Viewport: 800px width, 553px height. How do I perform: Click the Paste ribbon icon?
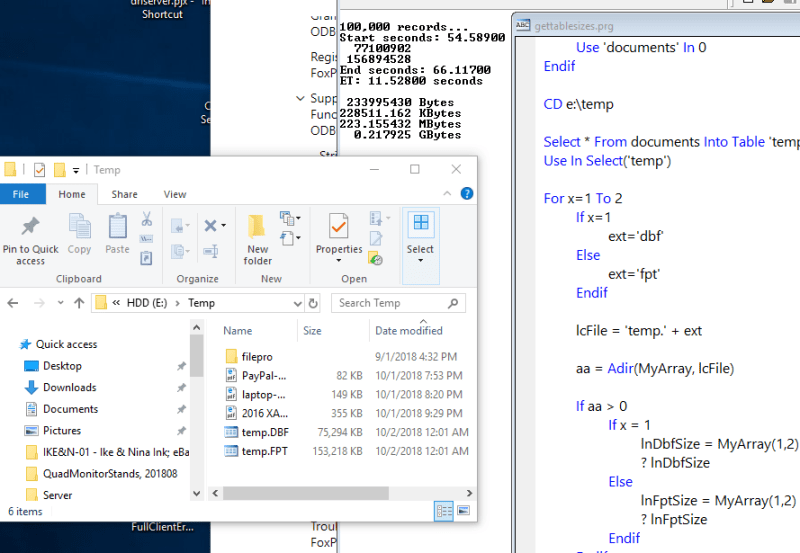click(x=117, y=234)
